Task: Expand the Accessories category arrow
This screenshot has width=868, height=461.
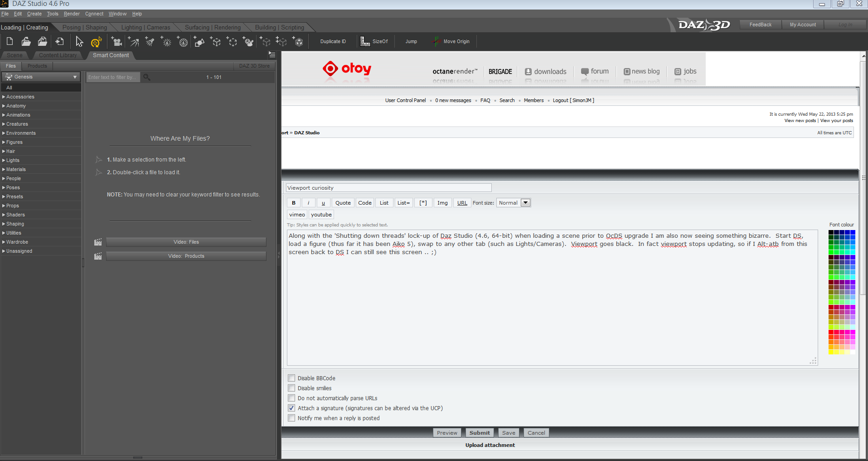Action: 4,97
